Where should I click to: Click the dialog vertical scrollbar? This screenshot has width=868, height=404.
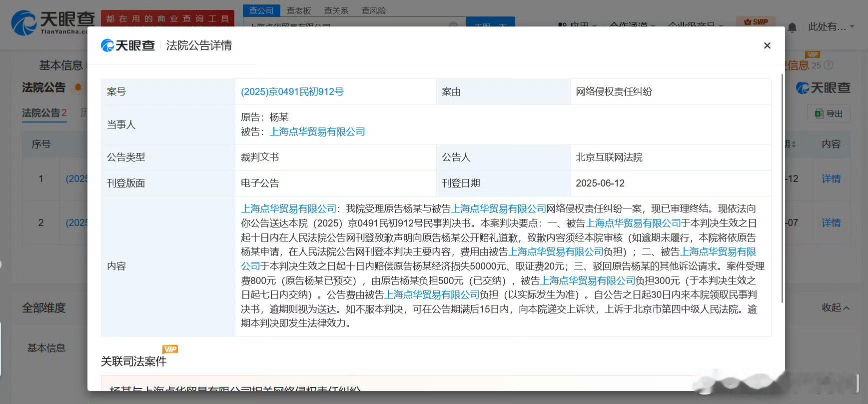pyautogui.click(x=782, y=188)
